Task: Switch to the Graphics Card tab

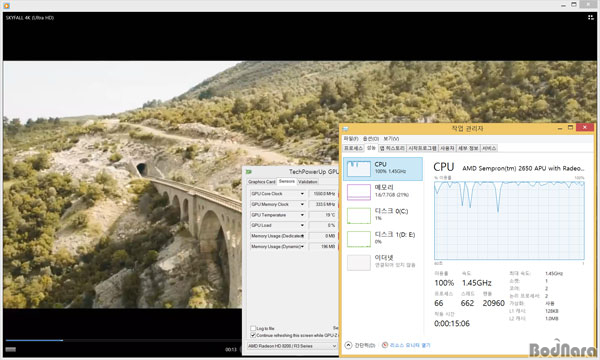Action: [x=261, y=182]
